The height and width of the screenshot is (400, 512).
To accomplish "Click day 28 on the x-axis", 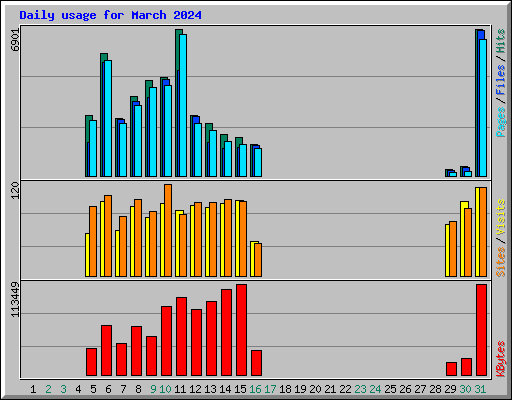I will 435,389.
